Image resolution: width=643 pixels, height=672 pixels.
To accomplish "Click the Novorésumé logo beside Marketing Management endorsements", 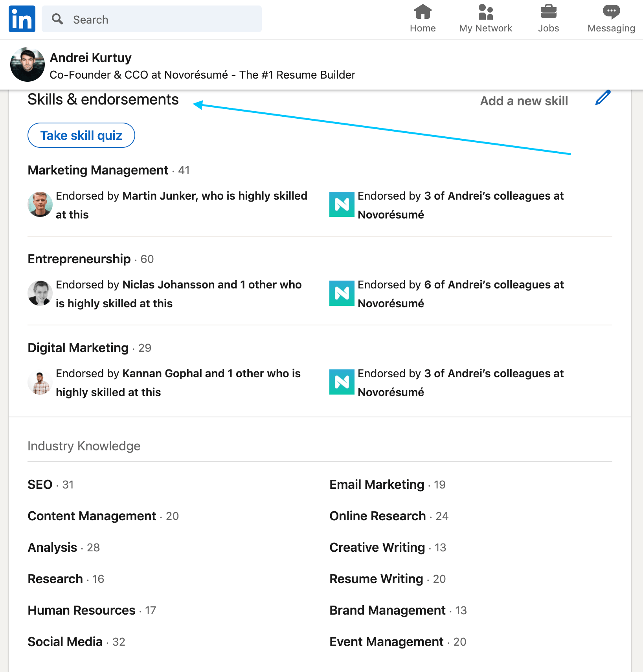I will click(342, 204).
